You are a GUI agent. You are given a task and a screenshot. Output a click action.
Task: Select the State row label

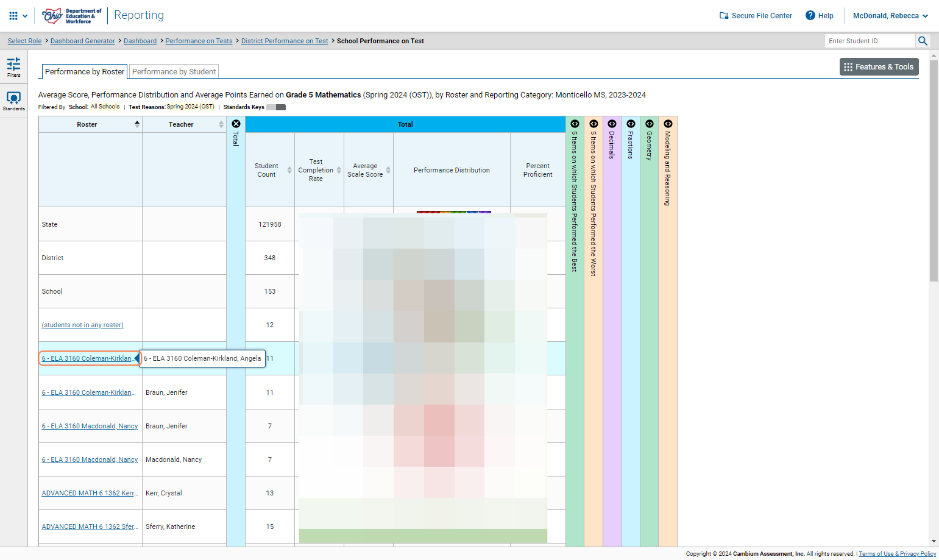[49, 224]
